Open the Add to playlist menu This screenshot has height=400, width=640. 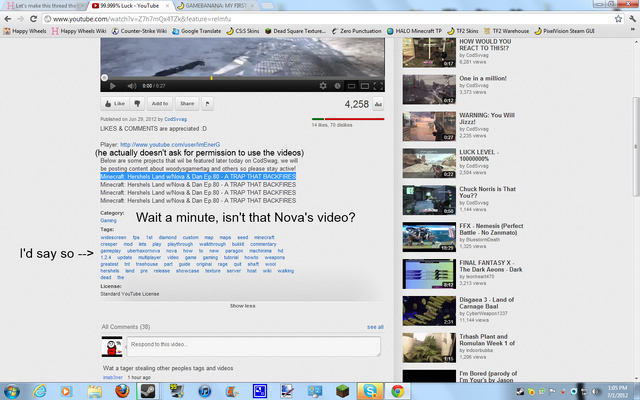160,104
